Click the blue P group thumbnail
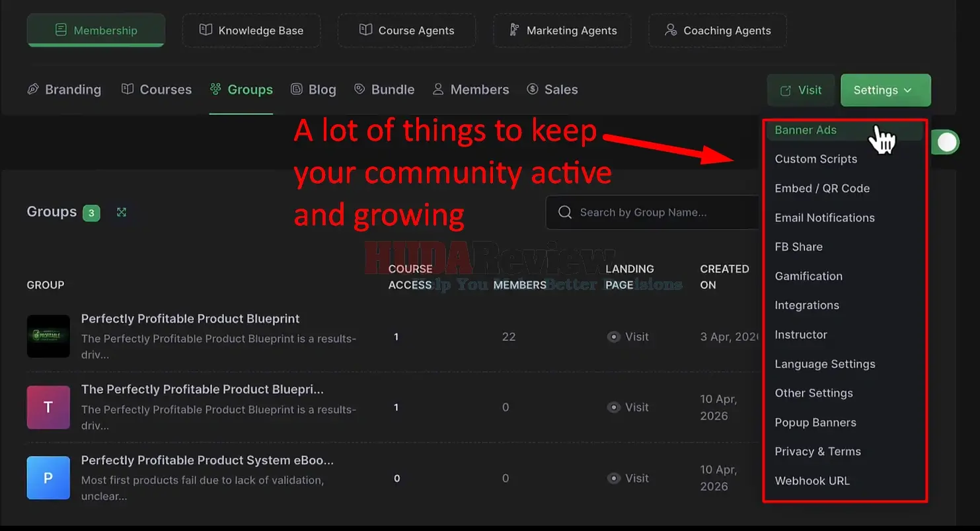This screenshot has height=531, width=980. pyautogui.click(x=48, y=478)
